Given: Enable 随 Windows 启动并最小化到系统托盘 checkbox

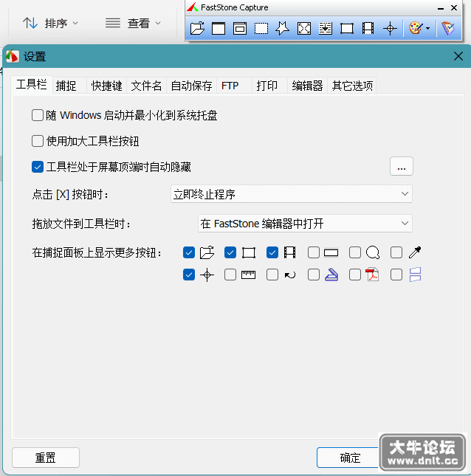Looking at the screenshot, I should coord(38,115).
